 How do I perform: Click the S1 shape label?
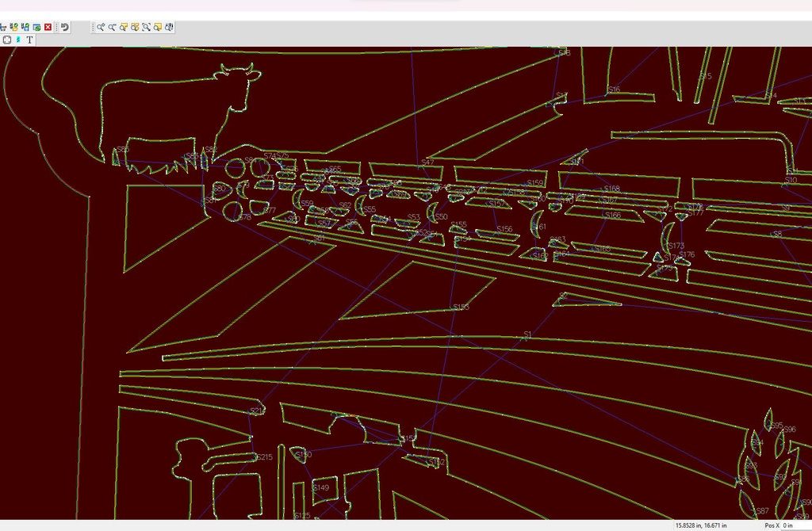pos(527,335)
